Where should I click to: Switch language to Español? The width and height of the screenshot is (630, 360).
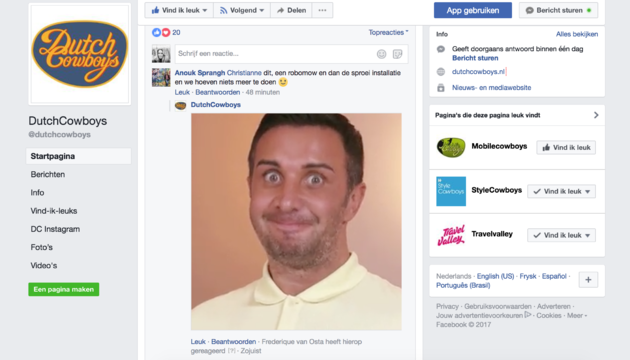(x=554, y=276)
